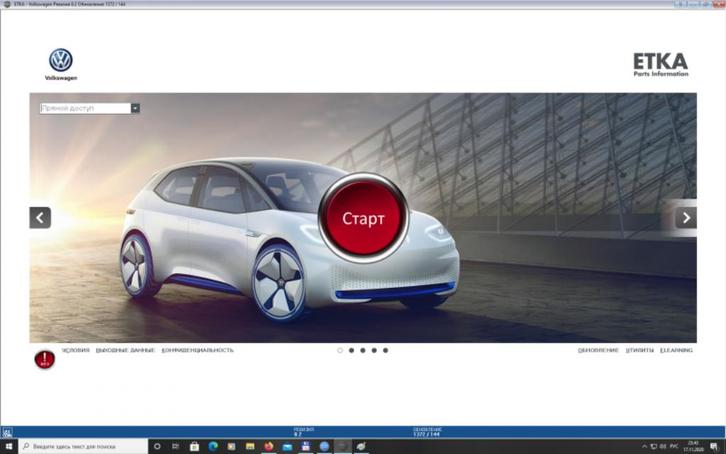Go to previous slide with left arrow
The width and height of the screenshot is (726, 454).
coord(40,217)
